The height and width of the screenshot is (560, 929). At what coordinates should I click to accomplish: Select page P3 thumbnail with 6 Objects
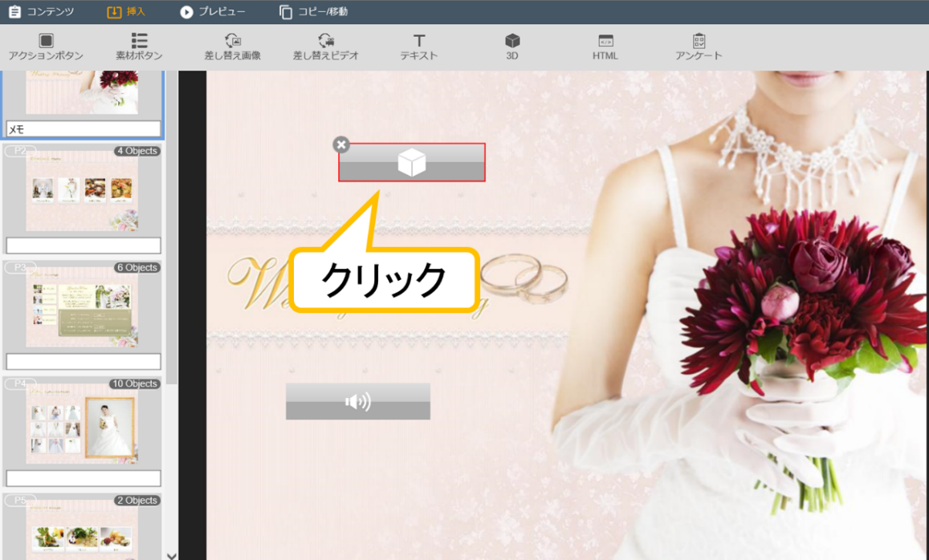[82, 307]
